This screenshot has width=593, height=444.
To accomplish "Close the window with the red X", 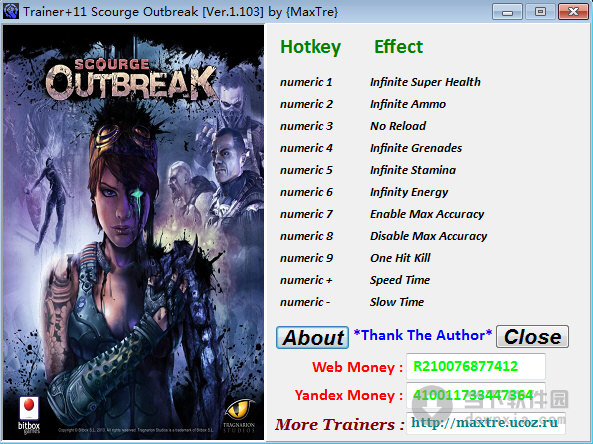I will pos(573,12).
